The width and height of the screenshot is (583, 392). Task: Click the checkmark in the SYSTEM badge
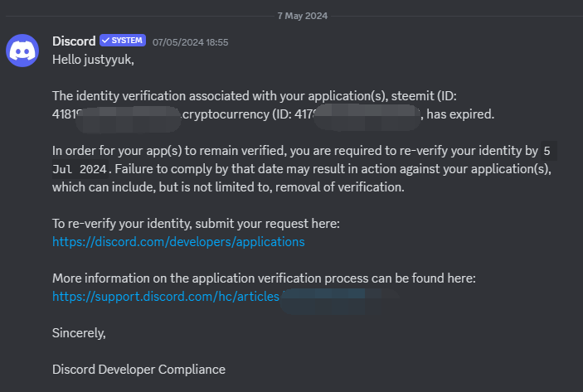(106, 41)
